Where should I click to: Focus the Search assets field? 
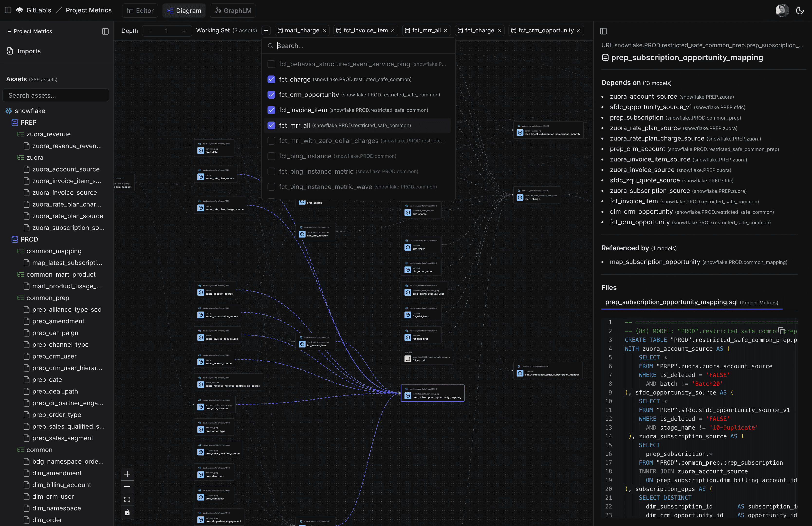(55, 95)
